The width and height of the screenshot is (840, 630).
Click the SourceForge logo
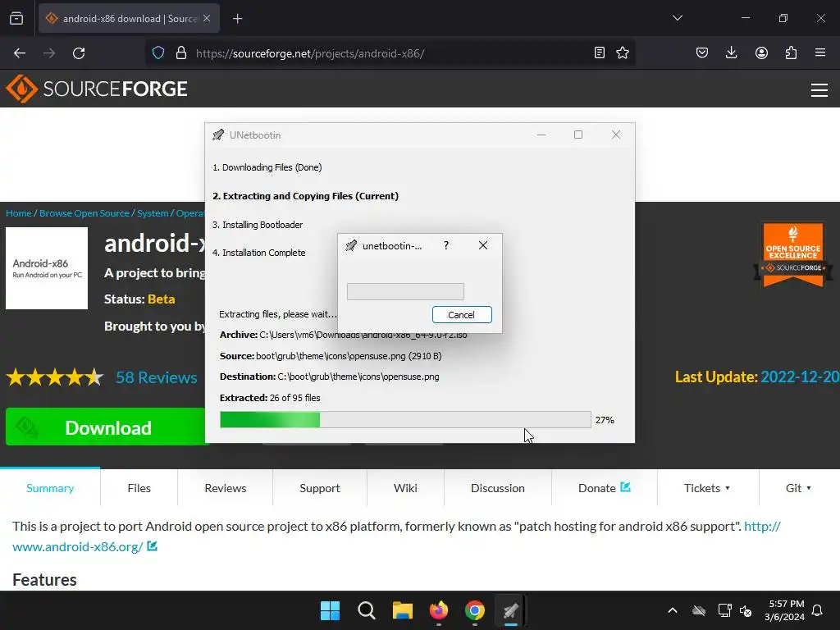(97, 89)
